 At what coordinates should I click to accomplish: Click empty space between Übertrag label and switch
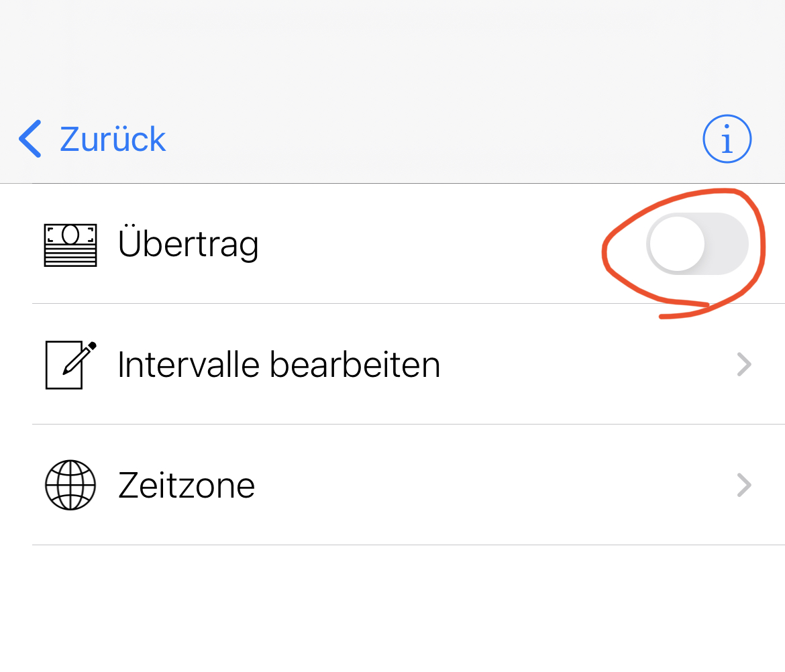click(x=429, y=243)
